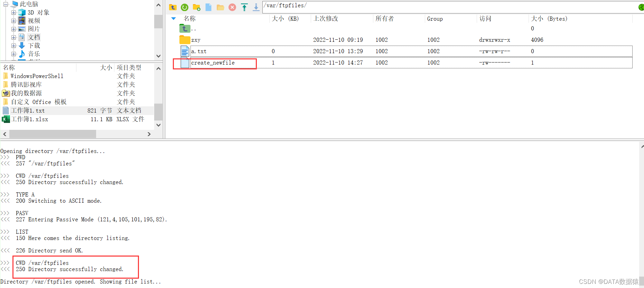The width and height of the screenshot is (644, 288).
Task: Click the 视频 video icon in tree
Action: pyautogui.click(x=22, y=21)
